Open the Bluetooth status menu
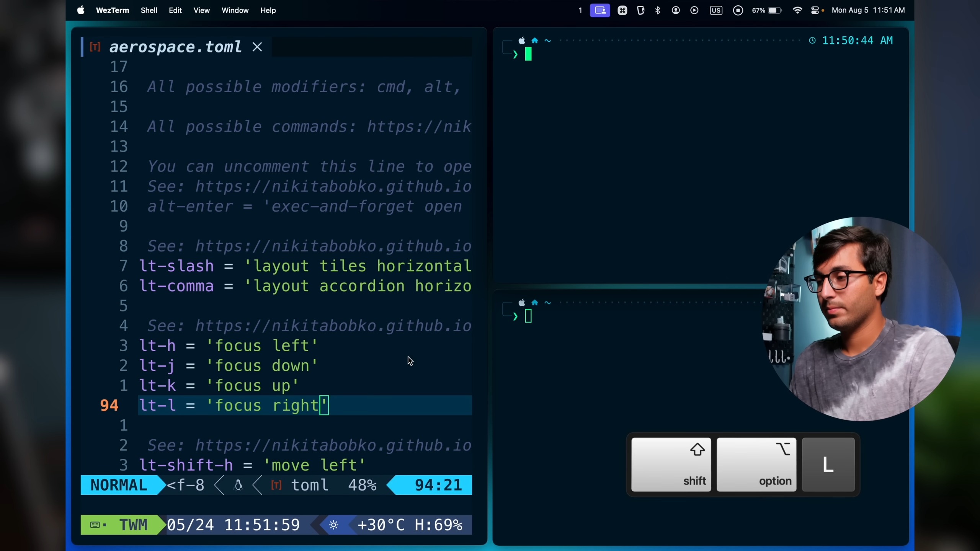The width and height of the screenshot is (980, 551). point(658,10)
